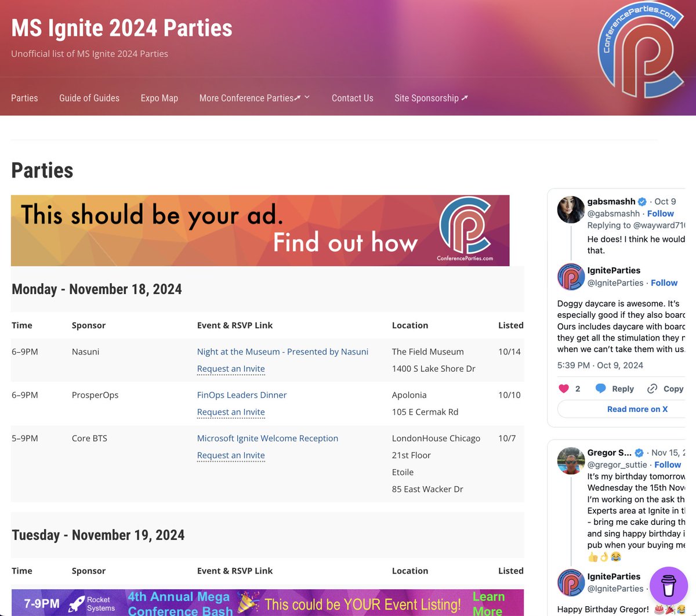696x616 pixels.
Task: Click the Copy link chain icon
Action: click(x=652, y=389)
